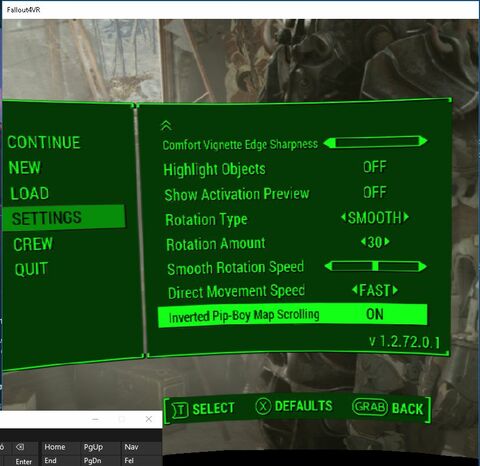
Task: Close the on-screen keyboard window
Action: coord(149,419)
